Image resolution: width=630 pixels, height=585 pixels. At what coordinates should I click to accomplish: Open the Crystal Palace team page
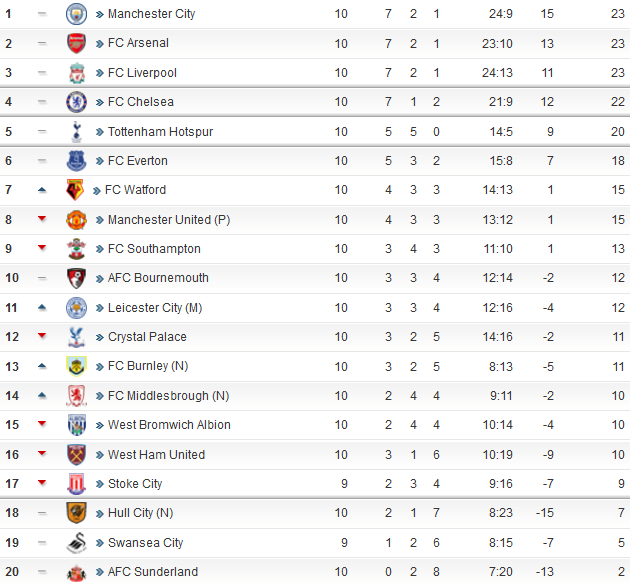[147, 337]
